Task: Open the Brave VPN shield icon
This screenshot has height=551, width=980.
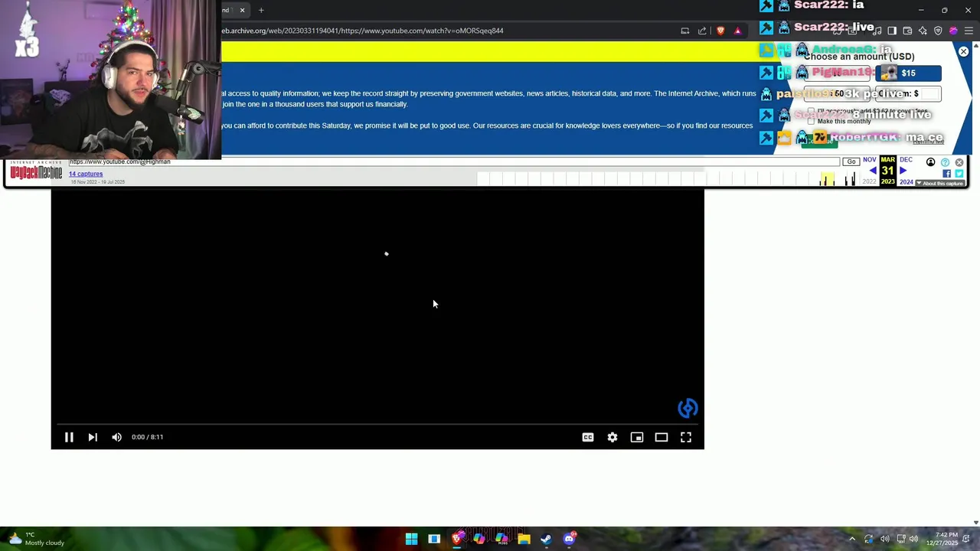Action: pyautogui.click(x=938, y=31)
